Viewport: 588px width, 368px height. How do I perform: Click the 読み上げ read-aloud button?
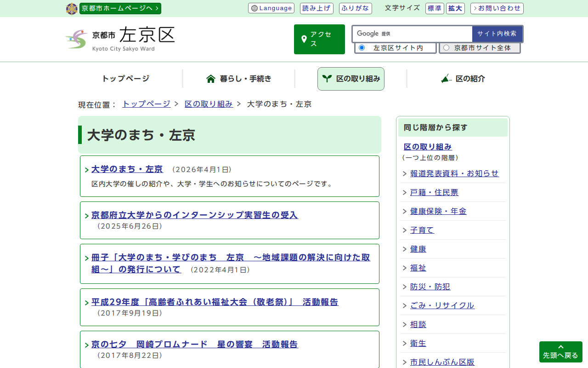[317, 8]
